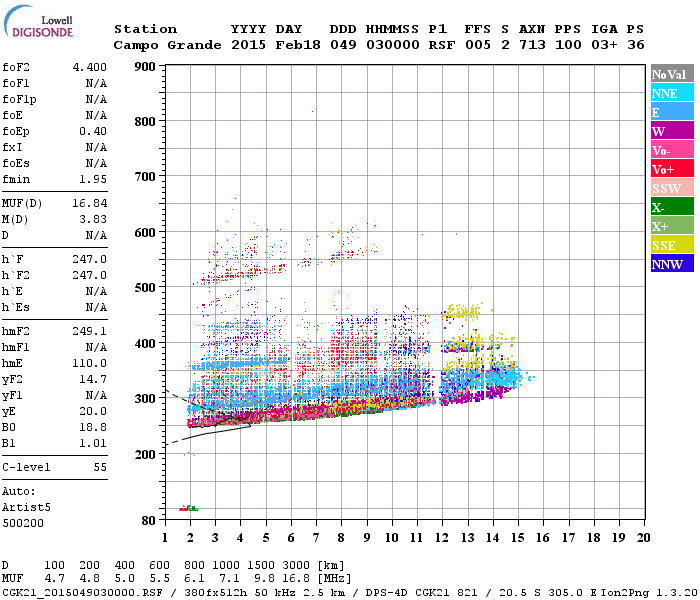
Task: Select the NoVal gray legend swatch
Action: click(x=672, y=74)
